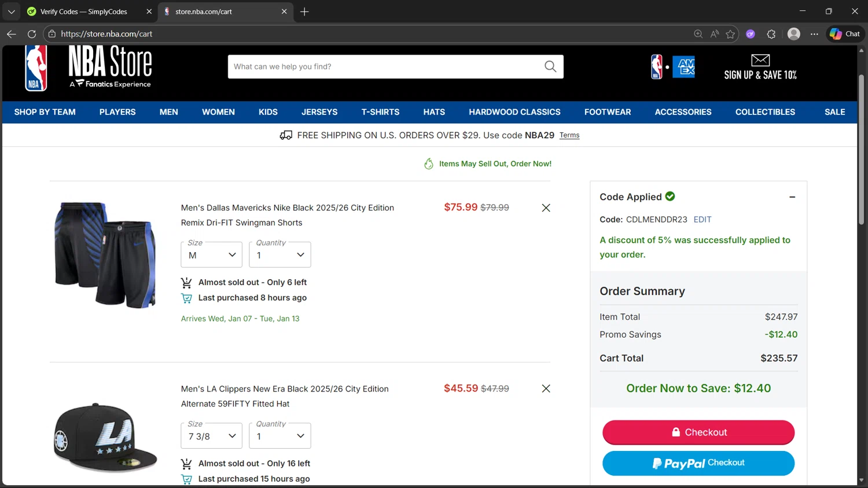Open the NBA Store logo home link
868x488 pixels.
(x=88, y=67)
